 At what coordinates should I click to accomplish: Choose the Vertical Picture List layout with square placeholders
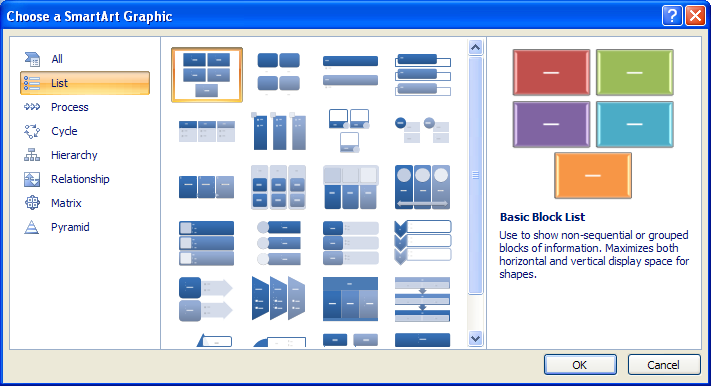click(206, 243)
